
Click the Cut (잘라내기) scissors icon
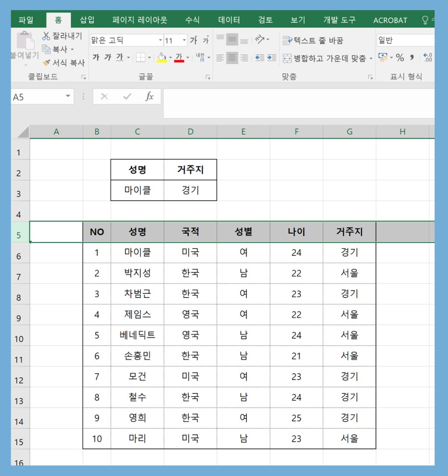[46, 36]
